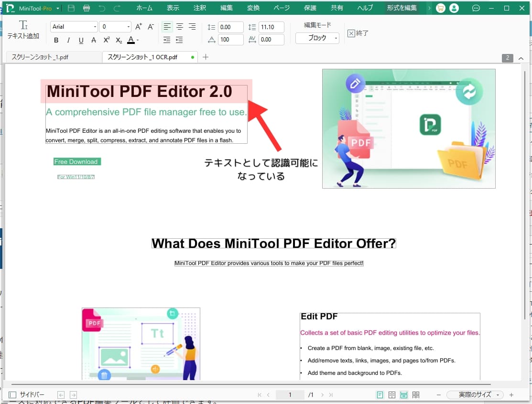Go to next view arrow in status bar
Screen dimensions: 532x404
(73, 395)
